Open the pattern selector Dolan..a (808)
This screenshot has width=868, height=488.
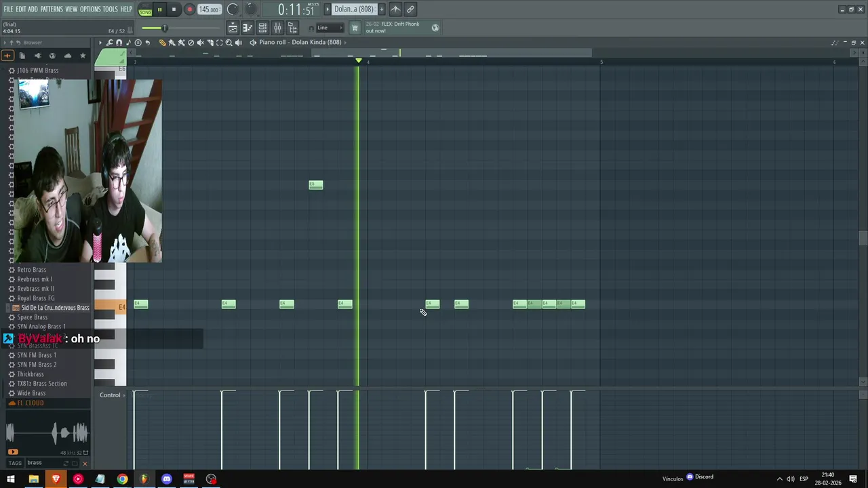(x=354, y=9)
